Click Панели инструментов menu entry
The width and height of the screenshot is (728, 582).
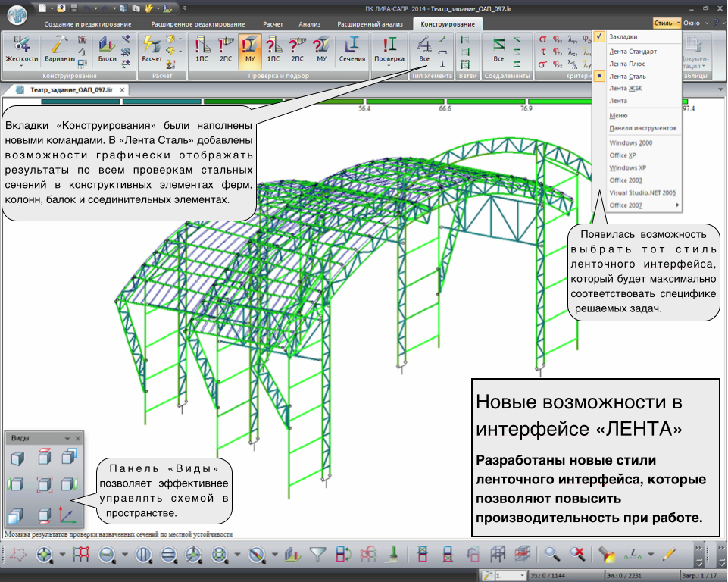pos(642,128)
